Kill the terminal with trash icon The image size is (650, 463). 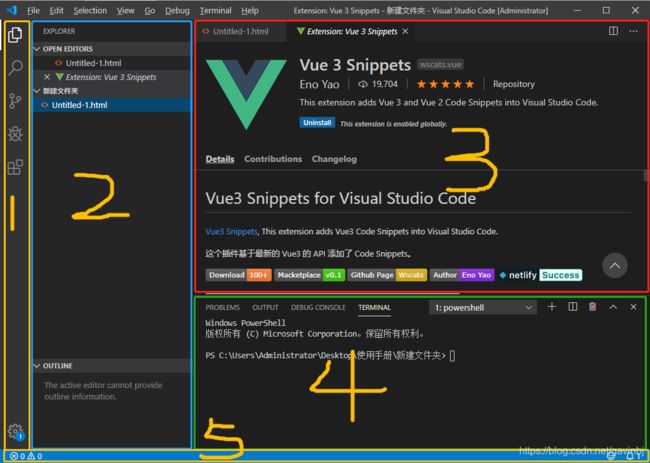(593, 307)
